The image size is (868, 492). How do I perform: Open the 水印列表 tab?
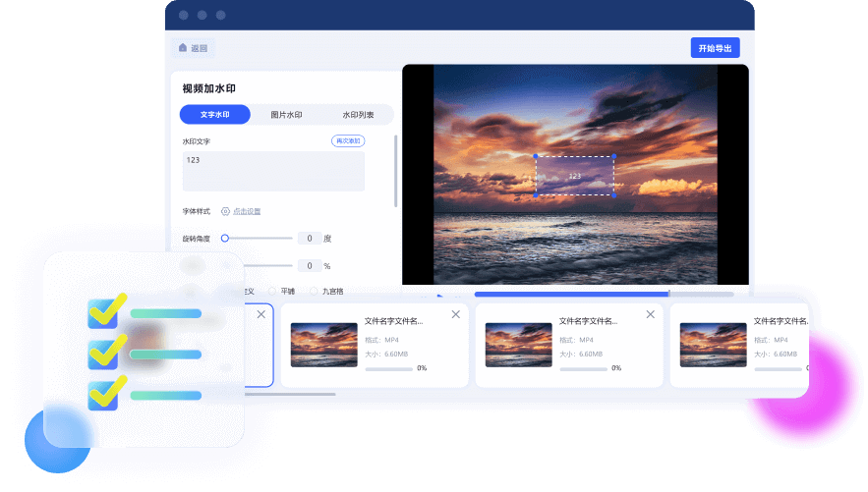coord(358,115)
